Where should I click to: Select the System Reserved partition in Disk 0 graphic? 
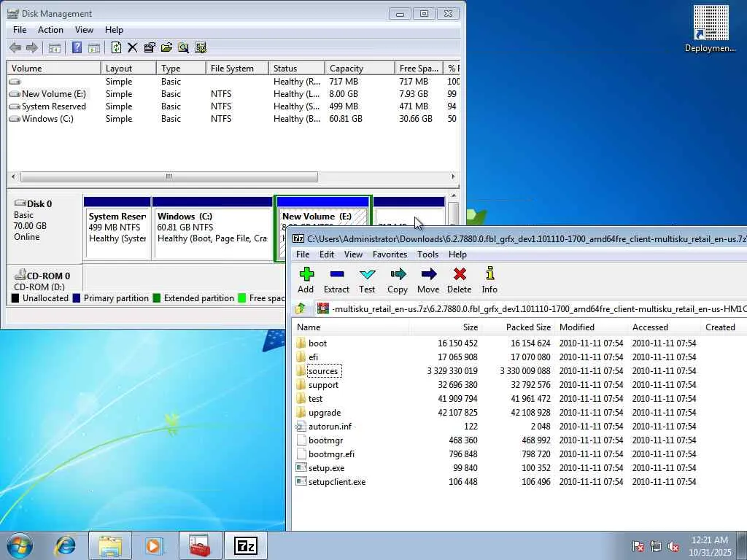[117, 228]
